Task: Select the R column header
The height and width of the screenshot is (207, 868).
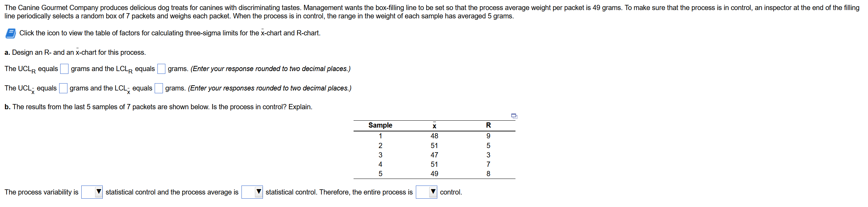Action: [488, 125]
